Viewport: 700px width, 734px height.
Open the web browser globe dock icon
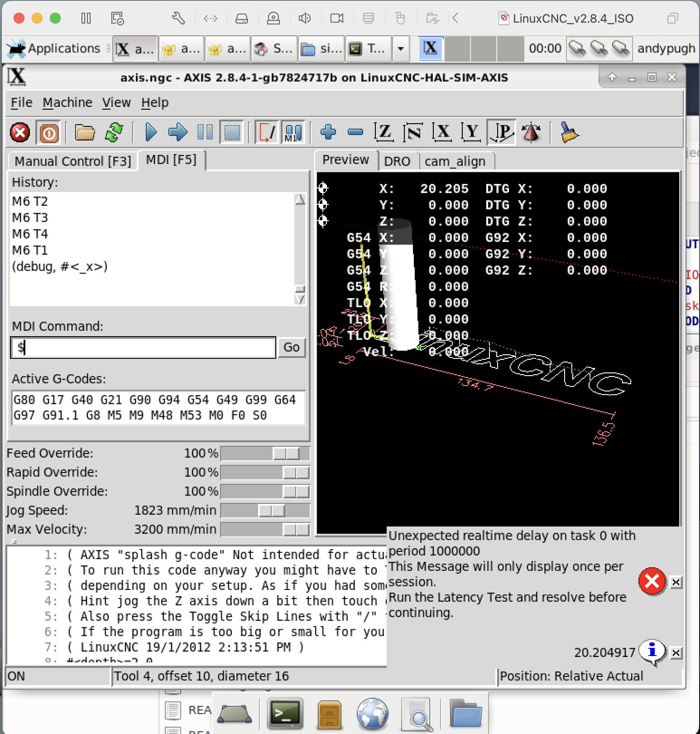(372, 714)
